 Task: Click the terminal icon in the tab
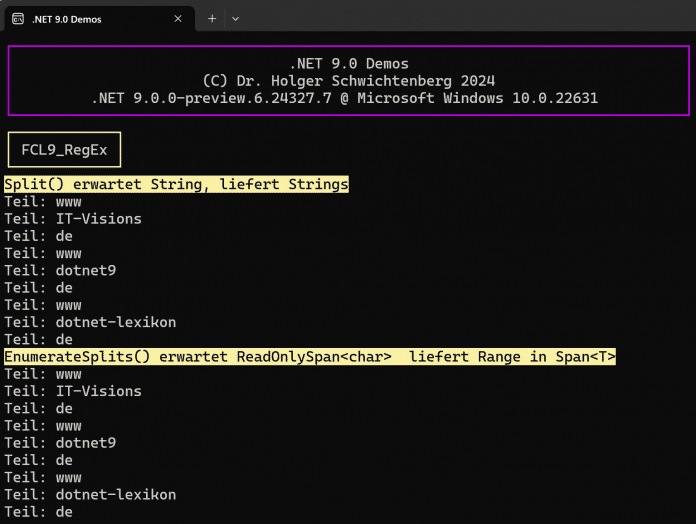(18, 19)
